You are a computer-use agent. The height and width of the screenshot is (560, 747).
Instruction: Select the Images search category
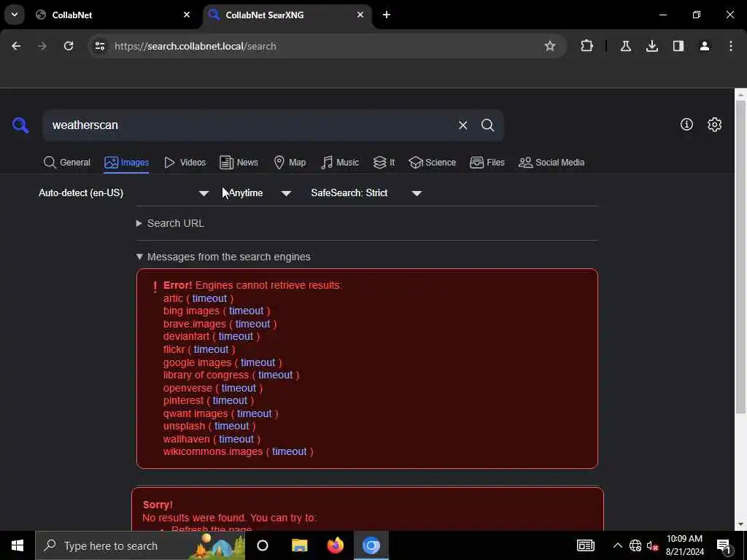pos(127,163)
